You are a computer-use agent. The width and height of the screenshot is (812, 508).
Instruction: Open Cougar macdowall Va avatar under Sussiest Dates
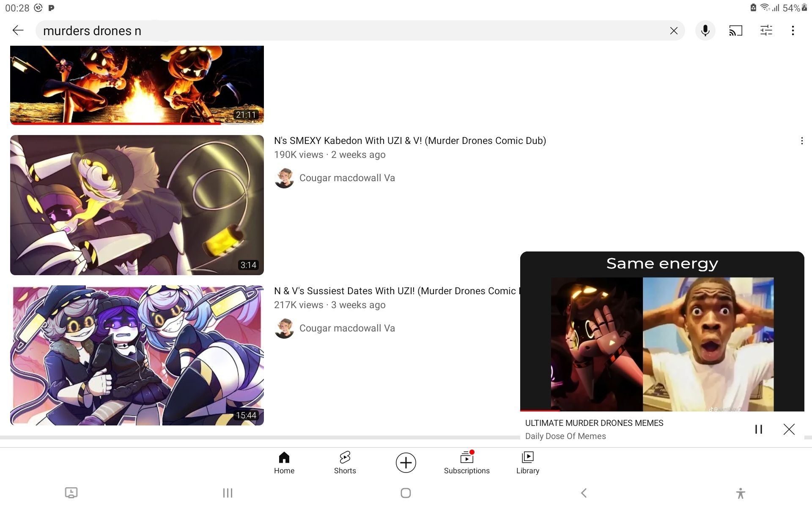[284, 328]
